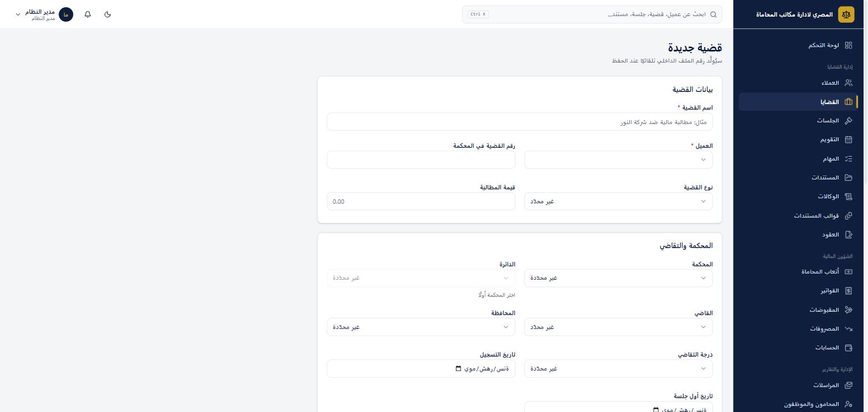
Task: Open notifications bell
Action: (x=87, y=14)
